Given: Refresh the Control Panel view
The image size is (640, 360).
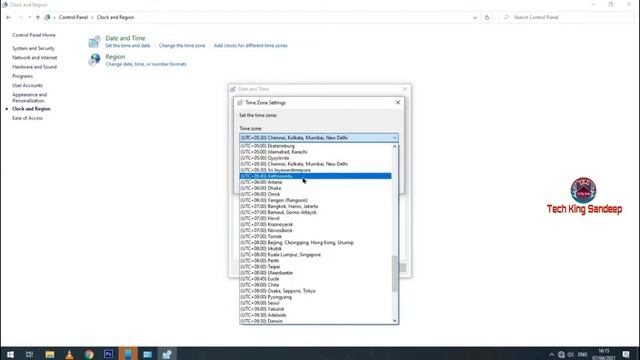Looking at the screenshot, I should pos(487,18).
